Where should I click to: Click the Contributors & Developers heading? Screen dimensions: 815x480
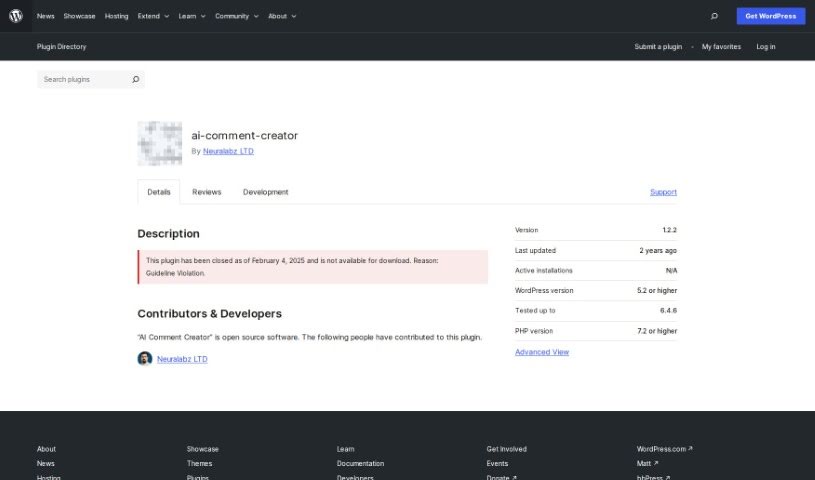coord(209,314)
